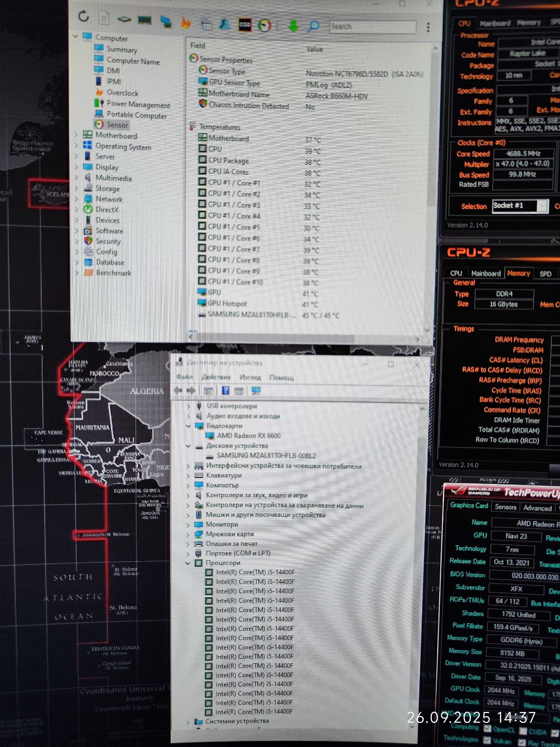The width and height of the screenshot is (560, 747).
Task: Click the magnifier search icon in AIDA64
Action: pyautogui.click(x=314, y=26)
